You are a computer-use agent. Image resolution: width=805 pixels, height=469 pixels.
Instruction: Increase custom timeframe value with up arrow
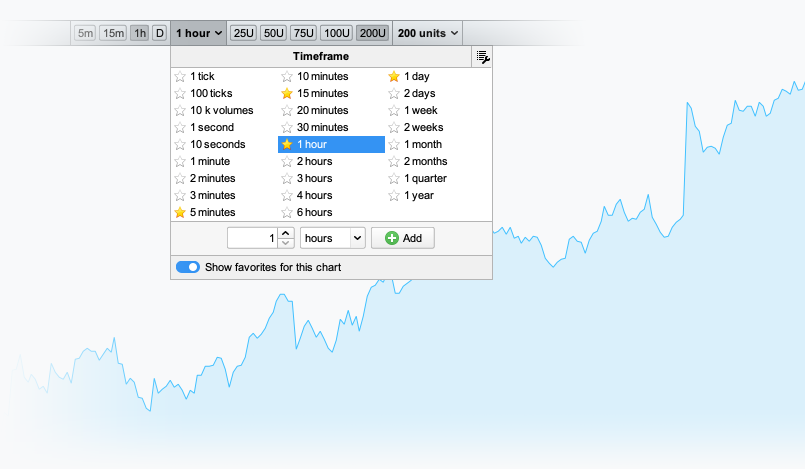[285, 233]
